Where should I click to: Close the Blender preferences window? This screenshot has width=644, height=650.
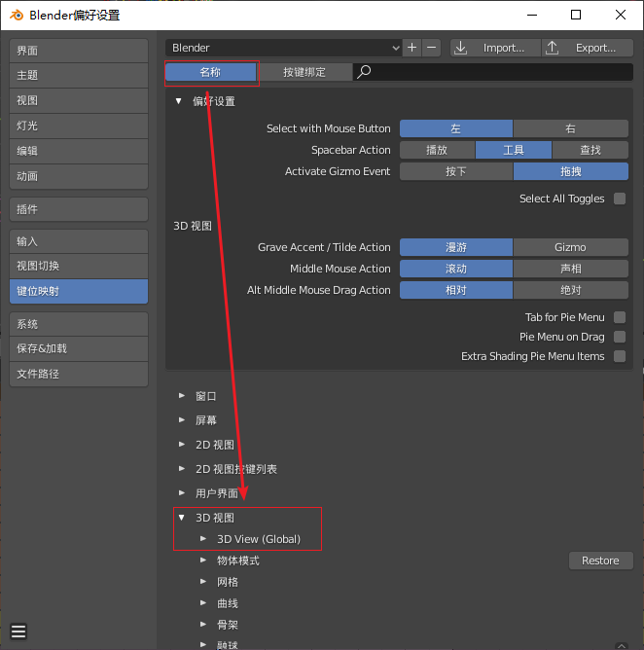(x=621, y=16)
